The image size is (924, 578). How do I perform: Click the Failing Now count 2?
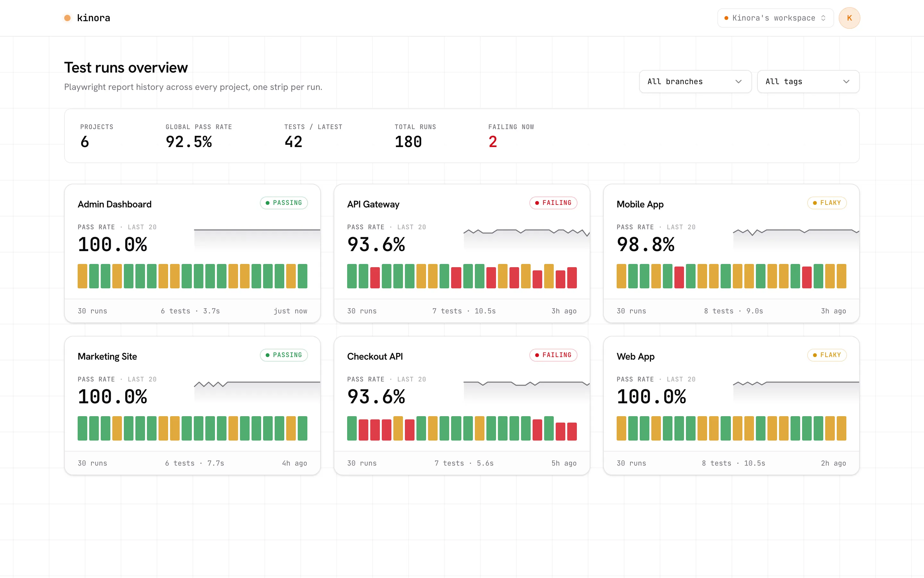coord(492,142)
